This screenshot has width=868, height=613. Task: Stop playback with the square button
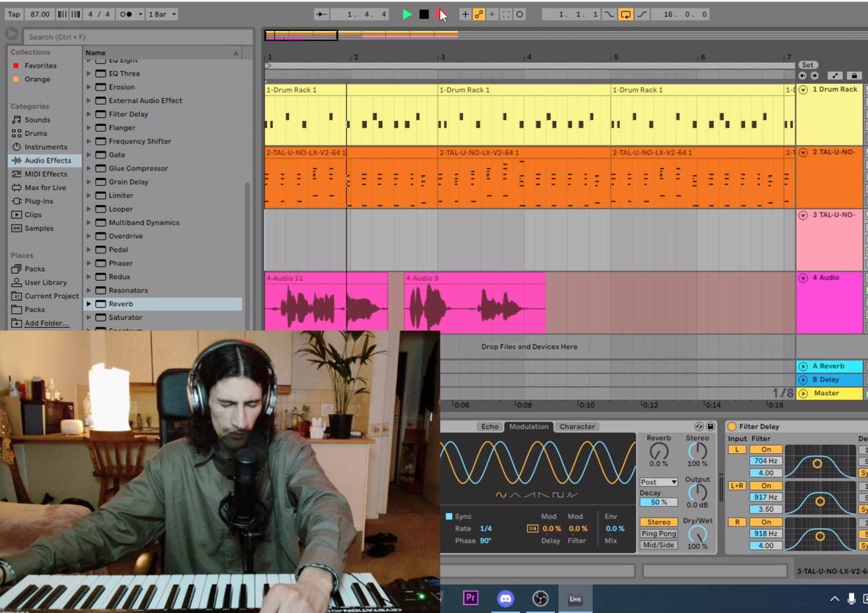[x=424, y=14]
